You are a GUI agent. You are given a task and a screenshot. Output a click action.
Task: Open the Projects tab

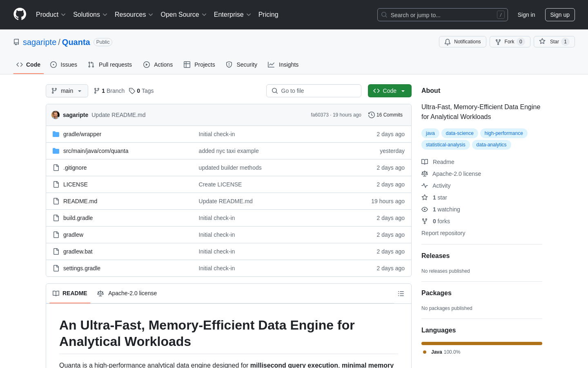[199, 65]
